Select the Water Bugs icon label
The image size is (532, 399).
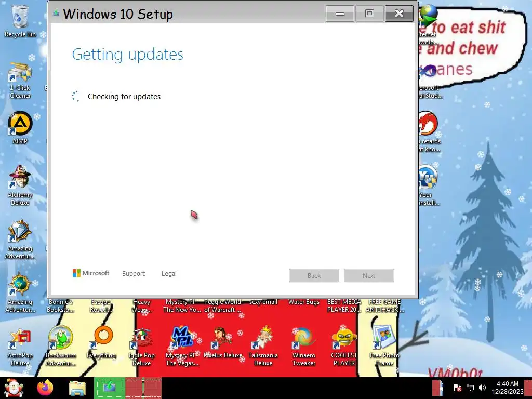(303, 302)
